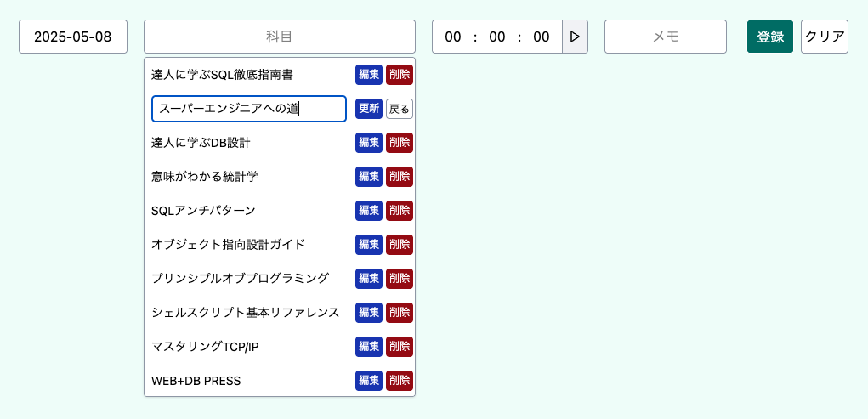Click the minutes field of the timer
This screenshot has height=419, width=868.
click(497, 37)
